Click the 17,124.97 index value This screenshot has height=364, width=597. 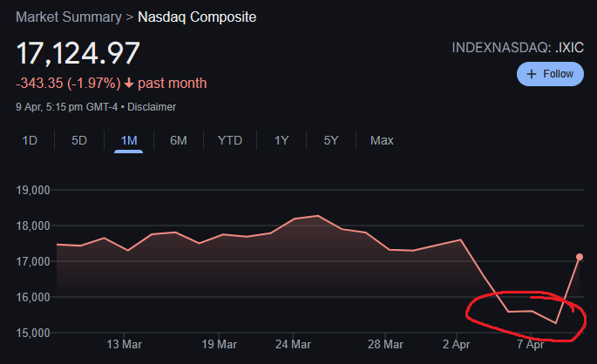point(78,53)
